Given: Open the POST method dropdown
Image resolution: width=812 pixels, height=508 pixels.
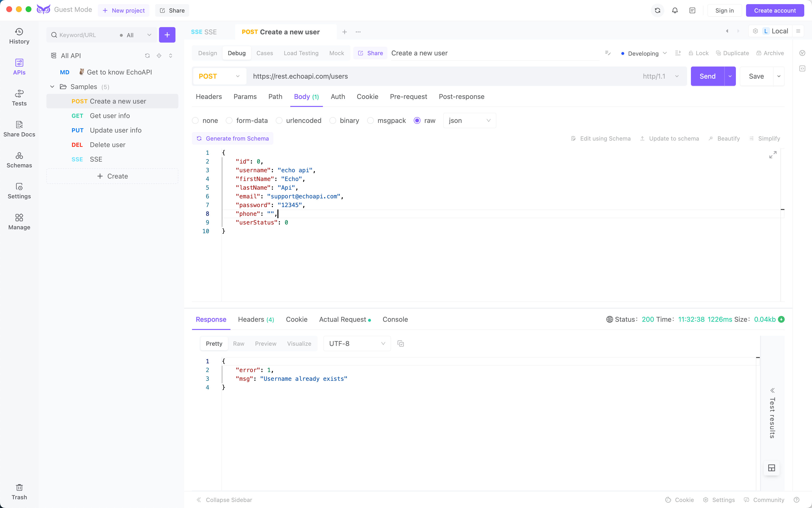Looking at the screenshot, I should point(219,76).
